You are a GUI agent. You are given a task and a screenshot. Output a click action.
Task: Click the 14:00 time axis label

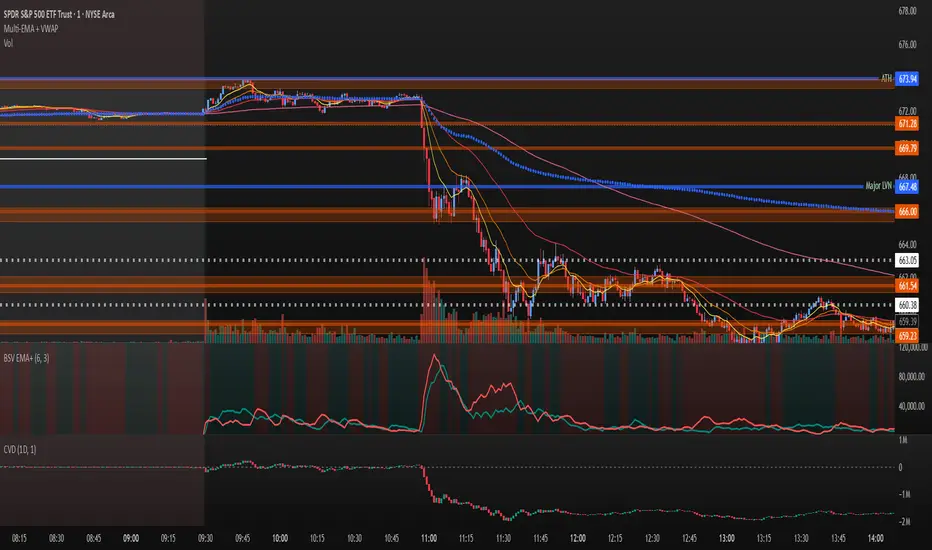876,538
